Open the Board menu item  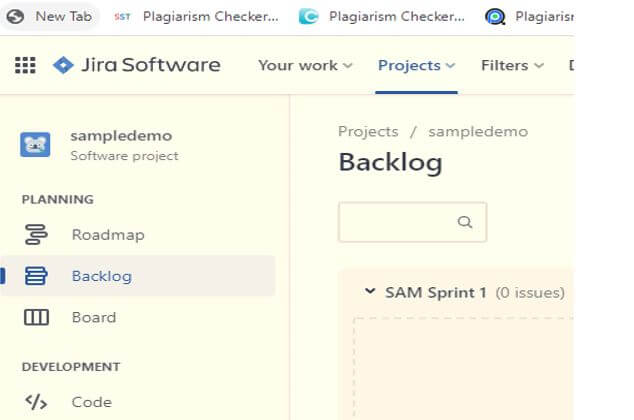(93, 317)
